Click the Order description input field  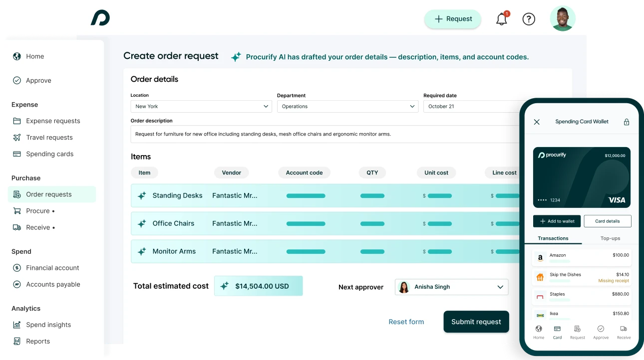click(325, 134)
